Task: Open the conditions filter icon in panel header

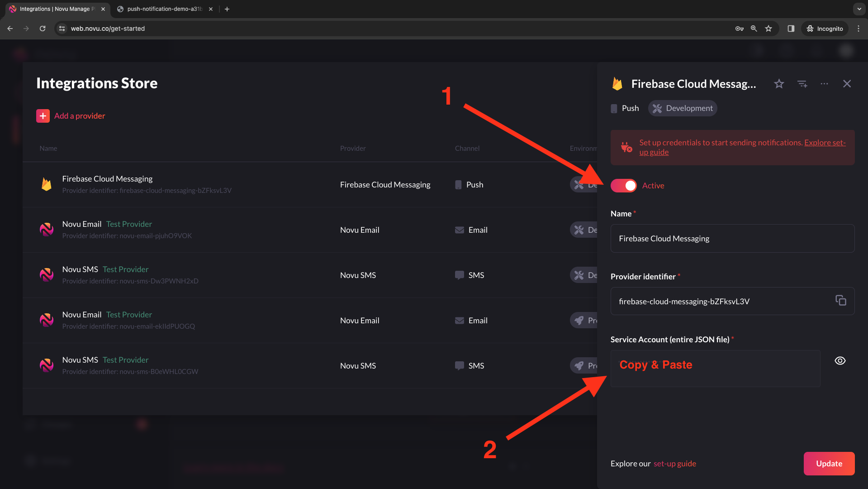Action: coord(802,84)
